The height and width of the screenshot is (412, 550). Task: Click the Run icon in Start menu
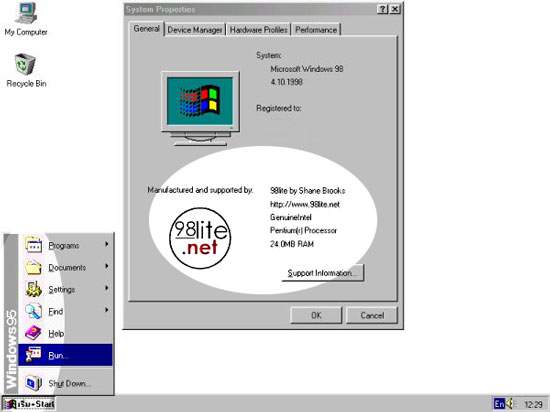click(x=34, y=355)
